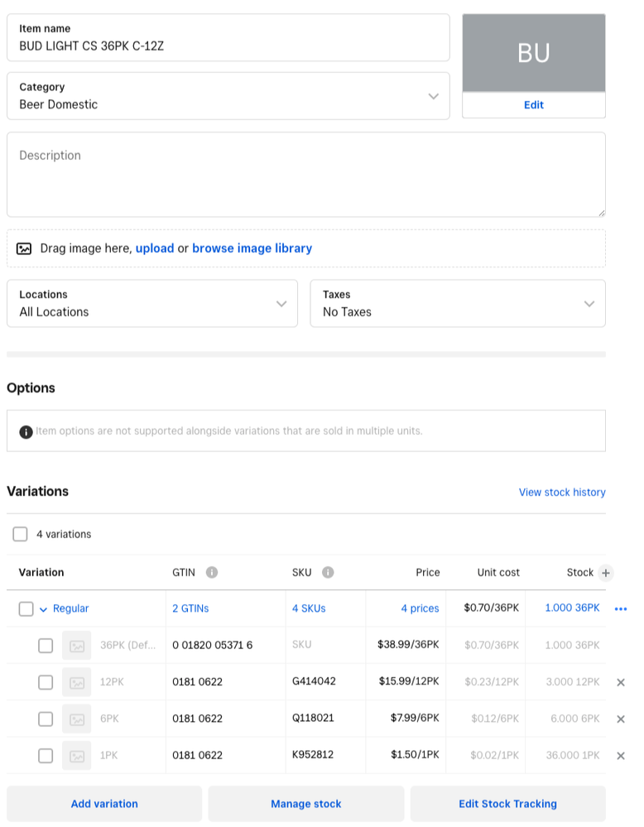Open the three-dot menu for Regular row
Image resolution: width=644 pixels, height=827 pixels.
pyautogui.click(x=621, y=608)
